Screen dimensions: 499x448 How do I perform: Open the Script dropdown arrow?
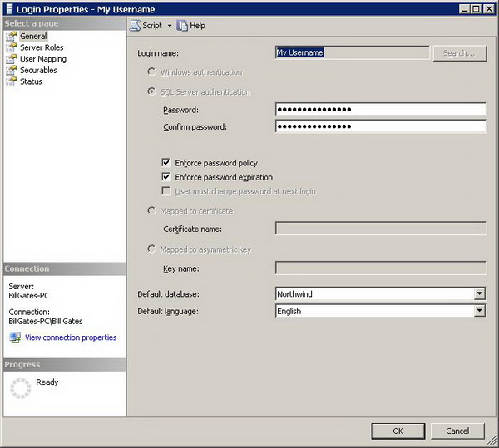170,26
